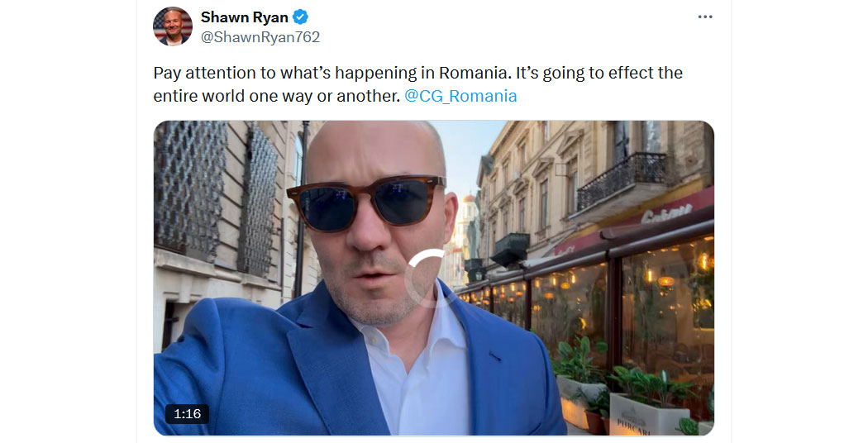The width and height of the screenshot is (868, 443).
Task: Follow the @CG_Romania mention link
Action: [x=460, y=96]
